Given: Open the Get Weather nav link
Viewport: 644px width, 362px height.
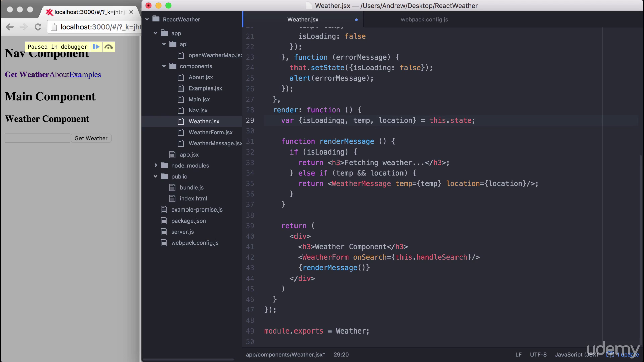Looking at the screenshot, I should pyautogui.click(x=27, y=75).
